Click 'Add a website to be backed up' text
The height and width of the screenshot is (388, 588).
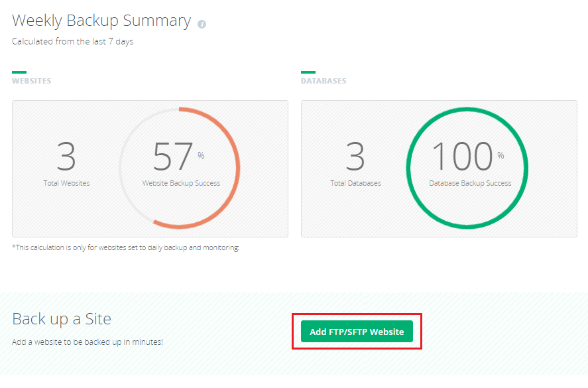[88, 342]
